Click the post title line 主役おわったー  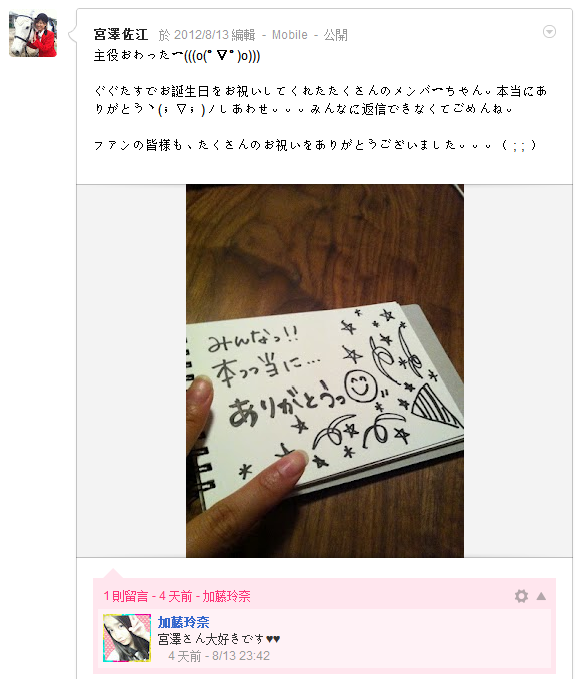click(177, 56)
